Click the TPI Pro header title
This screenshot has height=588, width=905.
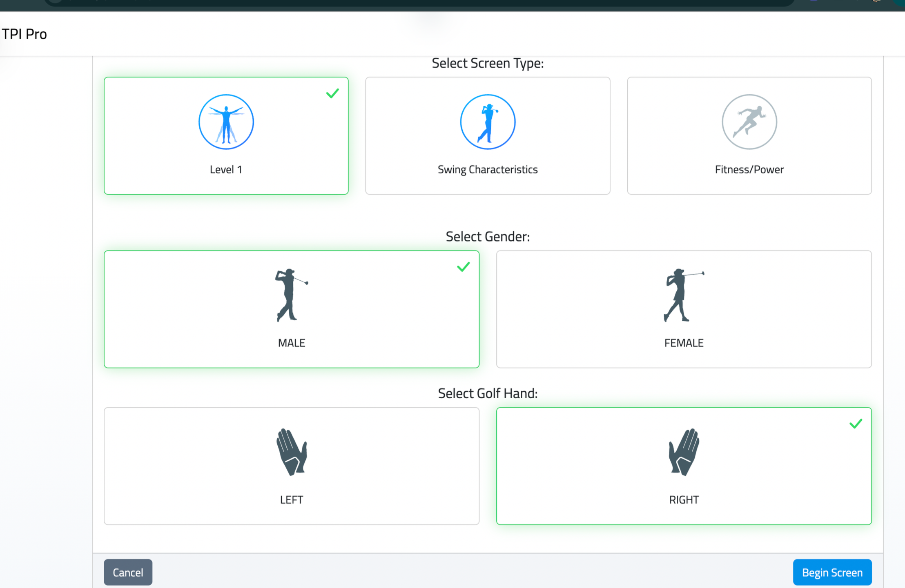[x=25, y=34]
